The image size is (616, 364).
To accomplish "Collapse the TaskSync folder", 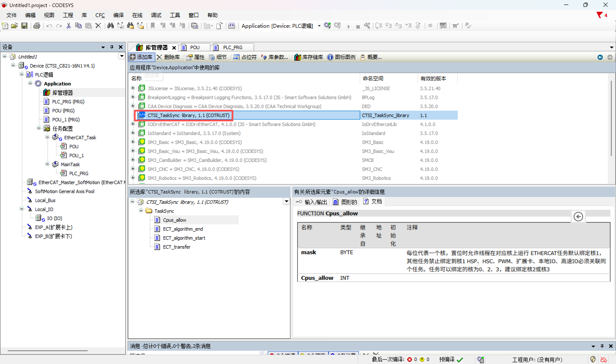I will [141, 210].
